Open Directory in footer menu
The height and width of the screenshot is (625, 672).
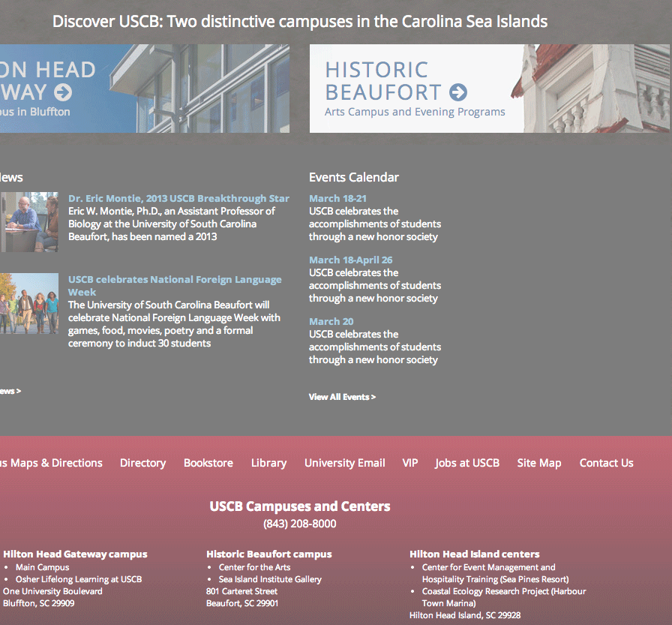142,463
